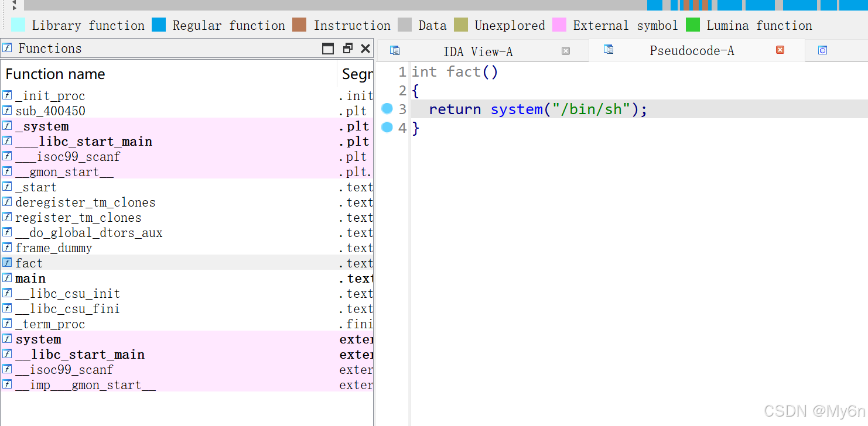Click function icon beside sub_400450
This screenshot has width=868, height=426.
click(7, 111)
